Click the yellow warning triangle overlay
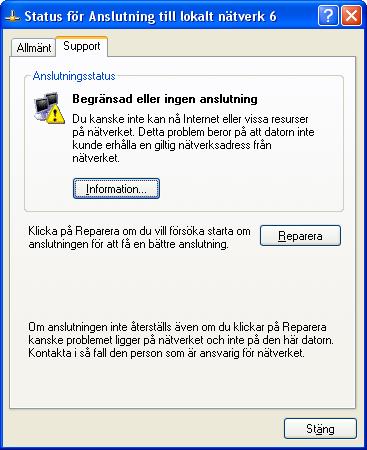 click(x=56, y=115)
